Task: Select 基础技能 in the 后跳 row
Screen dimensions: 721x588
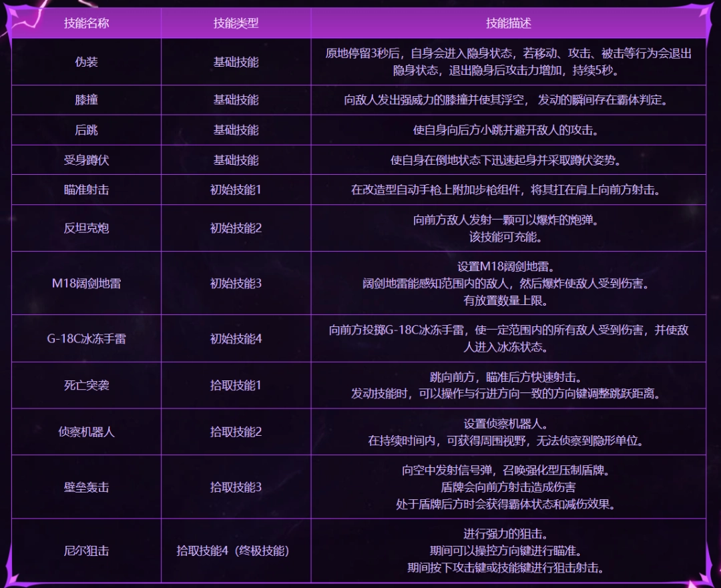Action: coord(236,130)
